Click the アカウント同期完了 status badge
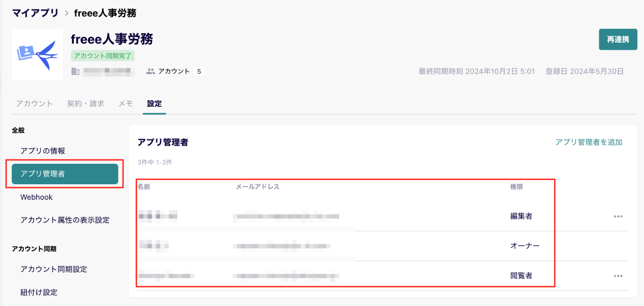This screenshot has height=306, width=644. [103, 56]
